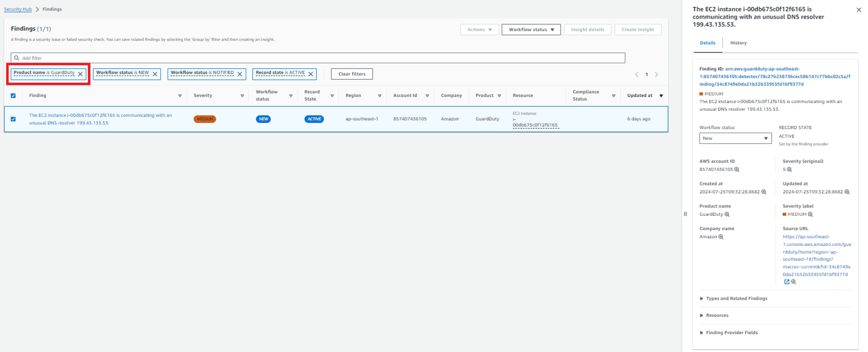
Task: Sort by Finding column arrow
Action: [180, 96]
